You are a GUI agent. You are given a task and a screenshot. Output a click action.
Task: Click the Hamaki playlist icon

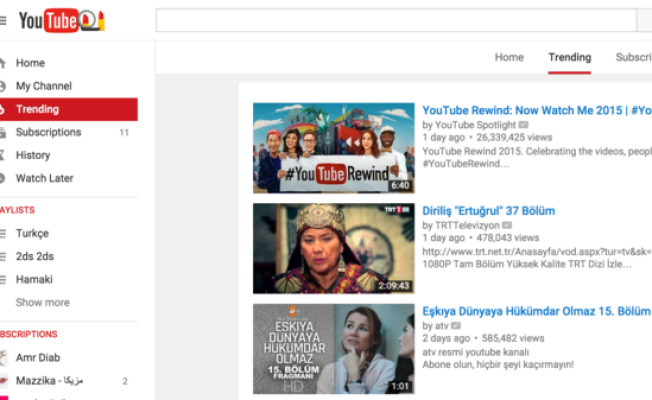pyautogui.click(x=3, y=279)
